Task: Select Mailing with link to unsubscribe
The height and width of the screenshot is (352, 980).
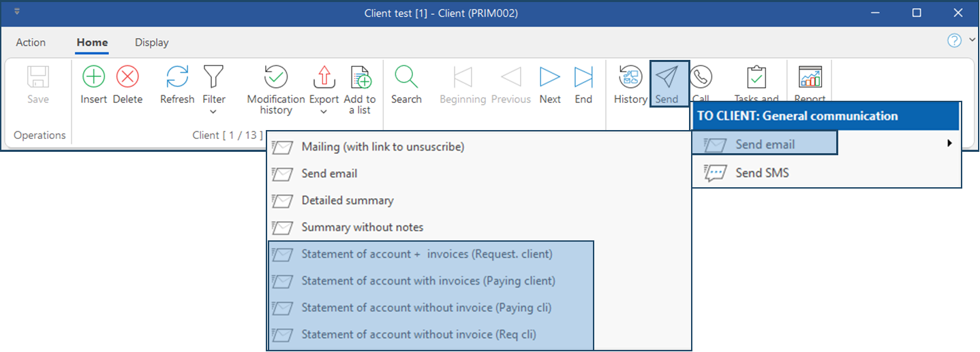Action: tap(382, 147)
